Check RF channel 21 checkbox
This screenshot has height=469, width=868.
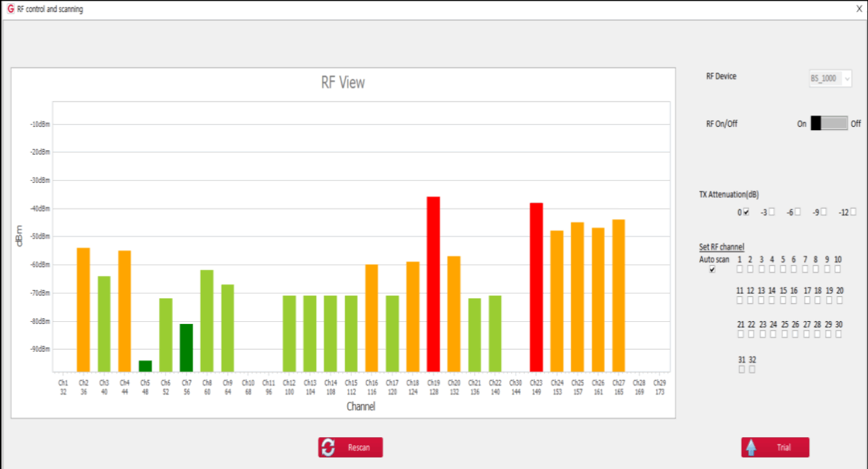pos(741,334)
